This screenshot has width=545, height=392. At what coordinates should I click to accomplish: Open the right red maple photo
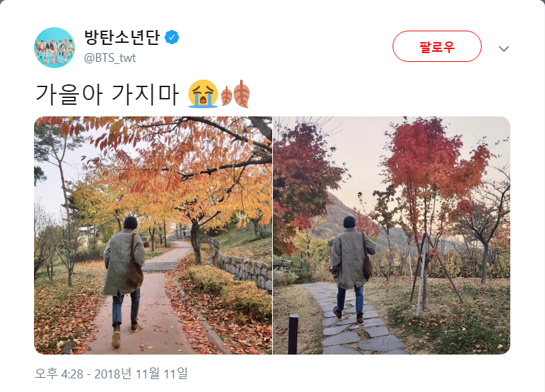(392, 235)
